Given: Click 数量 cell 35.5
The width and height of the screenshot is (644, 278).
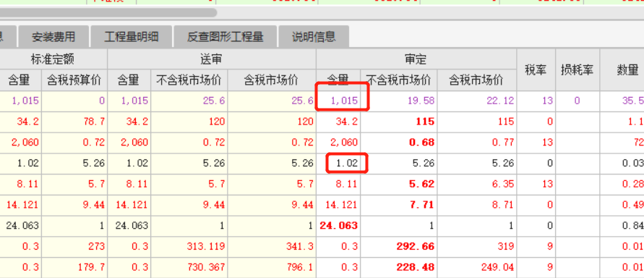Looking at the screenshot, I should point(622,101).
